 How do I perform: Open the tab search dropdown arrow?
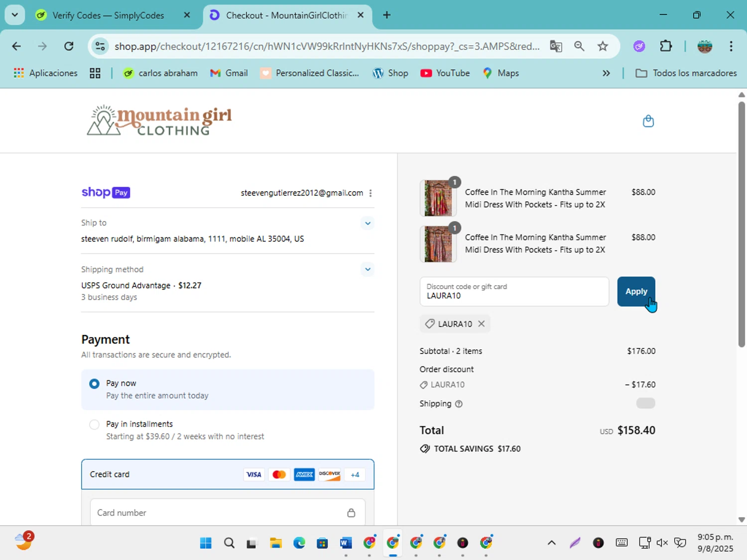point(15,15)
